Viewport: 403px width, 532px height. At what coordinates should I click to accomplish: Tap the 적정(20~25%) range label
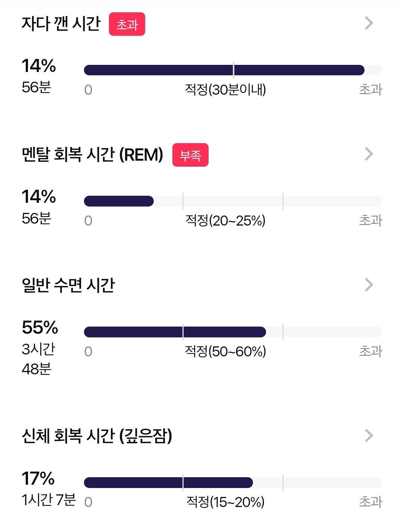tap(225, 221)
